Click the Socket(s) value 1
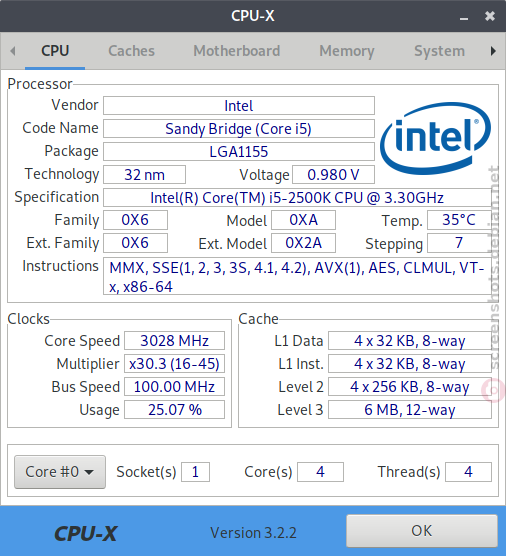The width and height of the screenshot is (506, 556). (195, 472)
